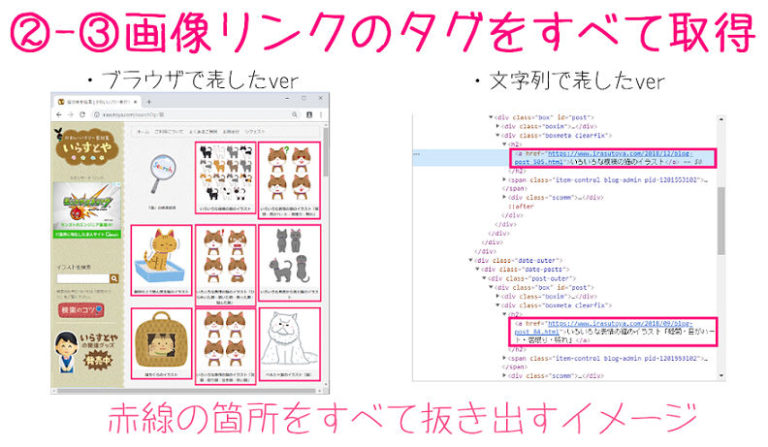Click the profile icon beside the address bar
This screenshot has width=768, height=447.
tap(309, 115)
